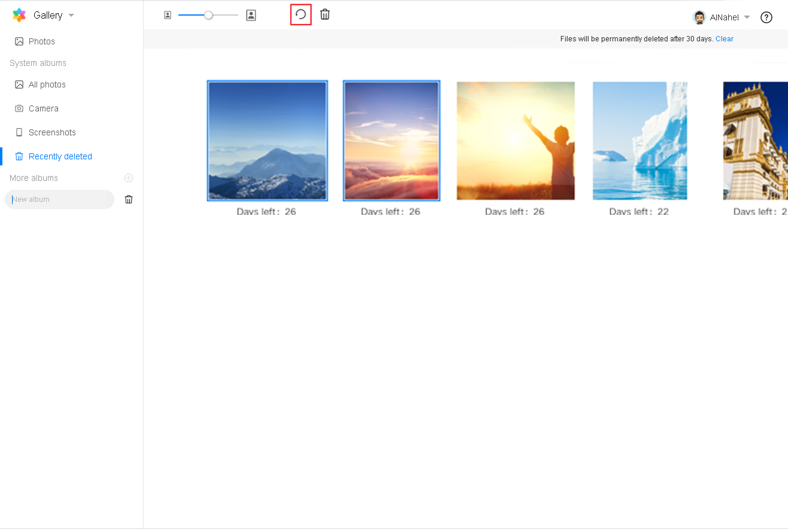Open the Camera album
Screen dimensions: 788x532
(43, 108)
